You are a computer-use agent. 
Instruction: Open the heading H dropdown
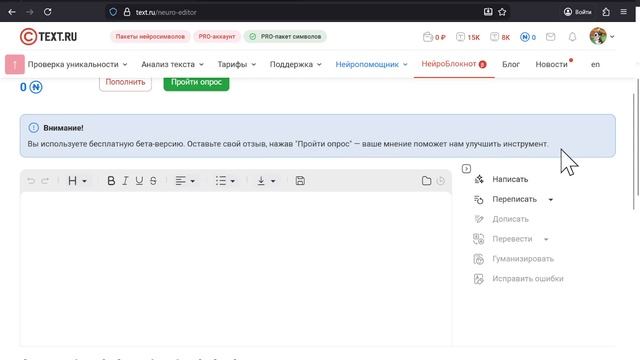coord(77,181)
